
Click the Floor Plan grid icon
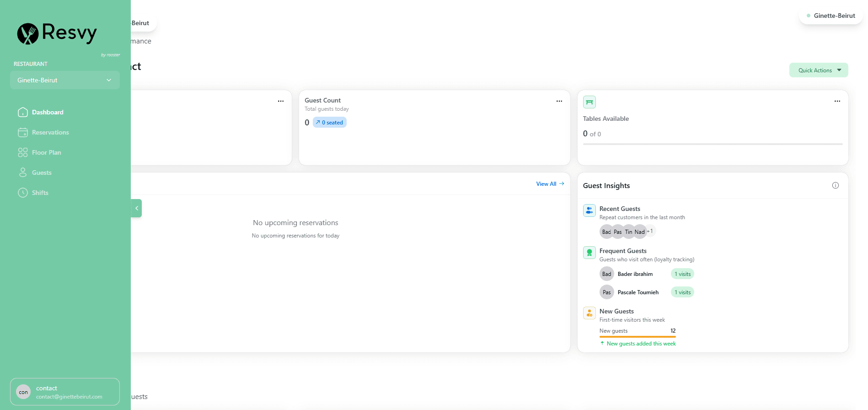click(x=23, y=152)
